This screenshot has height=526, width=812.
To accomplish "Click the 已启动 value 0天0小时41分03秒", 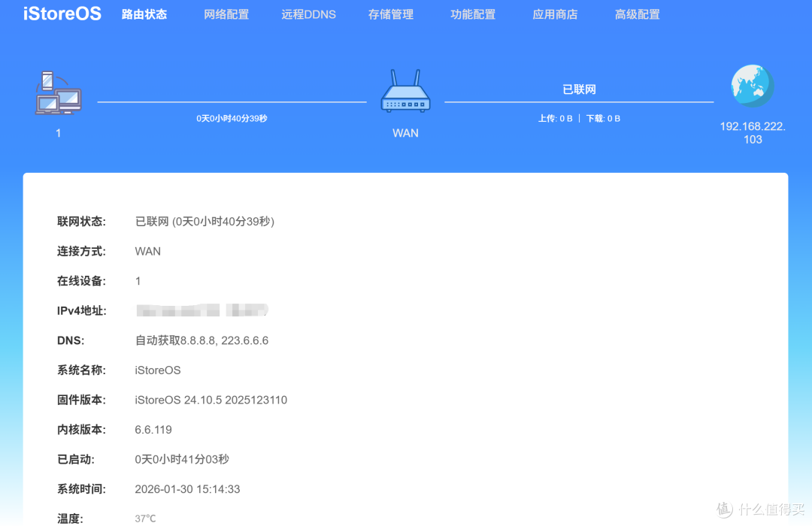I will [182, 459].
